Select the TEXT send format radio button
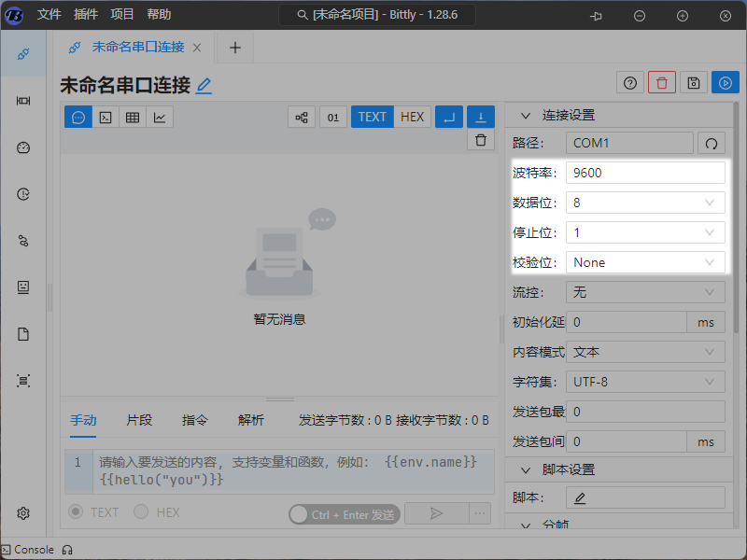 77,512
